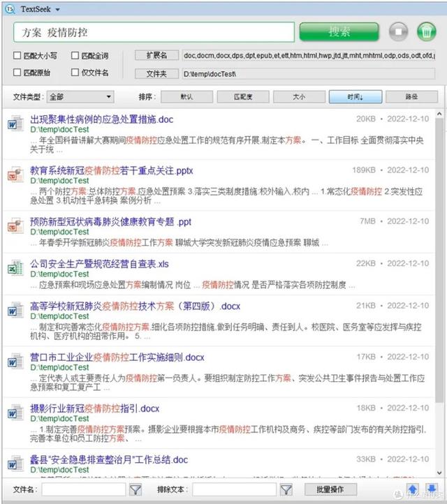Click the filter funnel icon beside 文件名 field
The width and height of the screenshot is (447, 504).
(135, 490)
